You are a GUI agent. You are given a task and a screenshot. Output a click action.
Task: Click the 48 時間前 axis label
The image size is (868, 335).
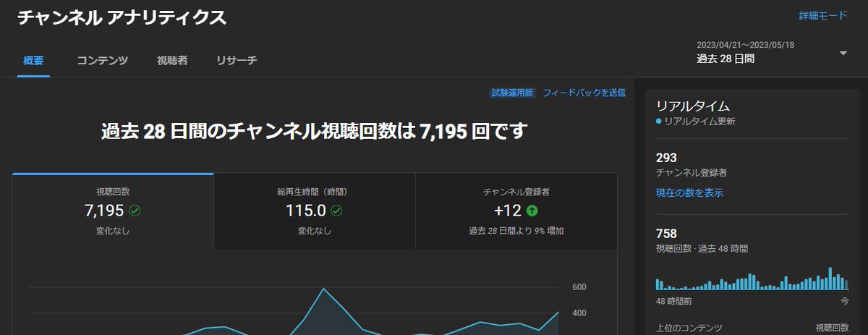673,300
